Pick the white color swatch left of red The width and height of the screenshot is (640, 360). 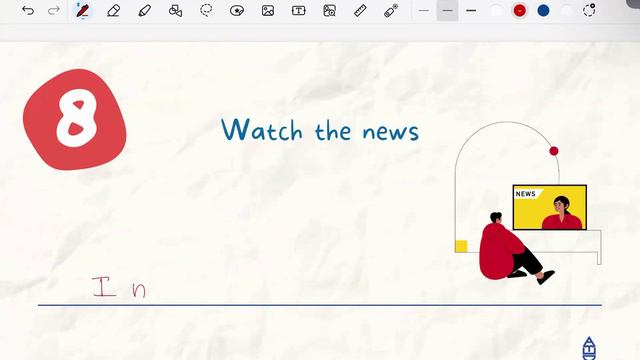pyautogui.click(x=496, y=11)
